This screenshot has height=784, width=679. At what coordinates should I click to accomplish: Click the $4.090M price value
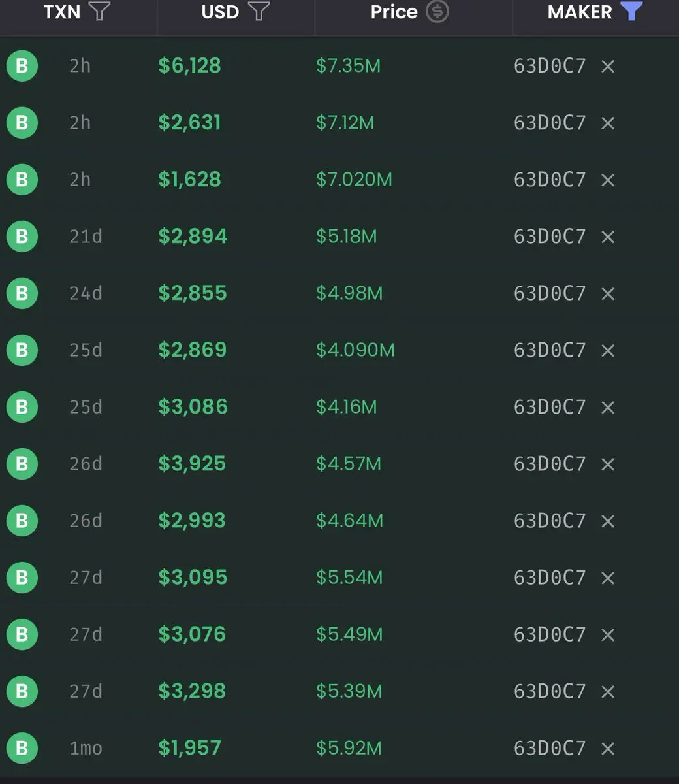tap(355, 350)
